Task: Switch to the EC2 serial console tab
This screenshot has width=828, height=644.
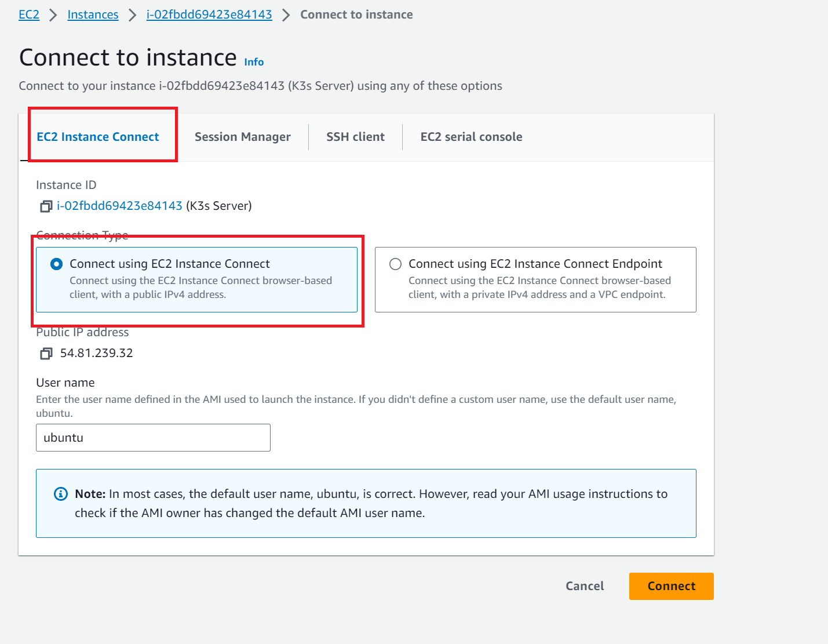Action: (x=472, y=137)
